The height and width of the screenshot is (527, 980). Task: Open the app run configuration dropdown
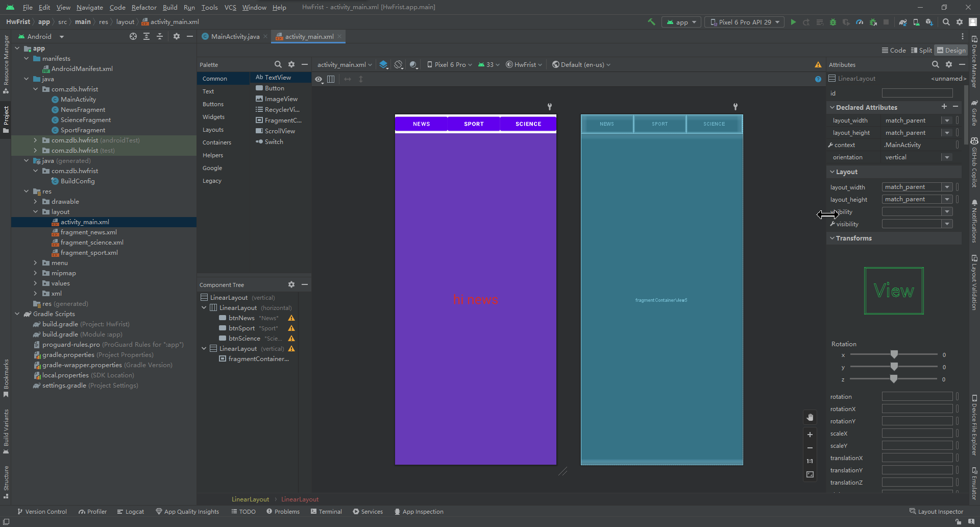click(x=681, y=22)
